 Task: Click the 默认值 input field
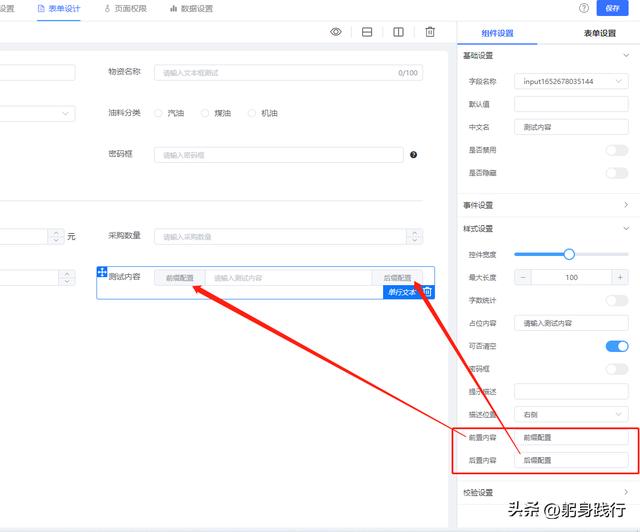tap(571, 104)
